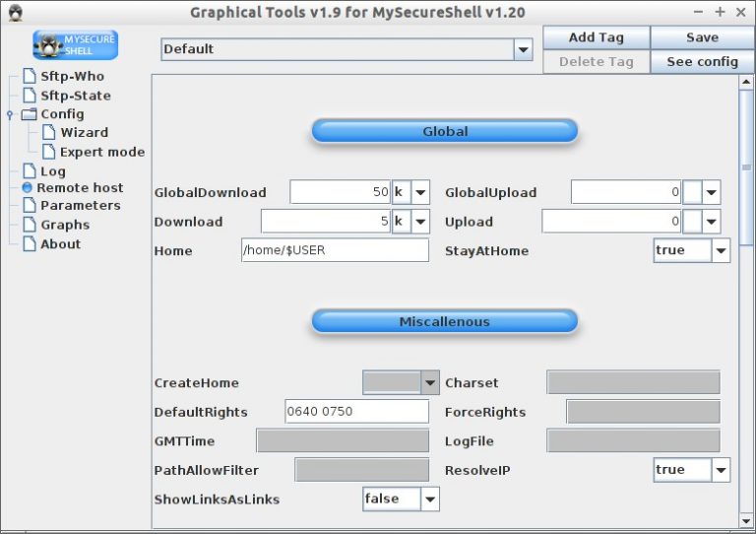Select Sftp-State in the tree
The height and width of the screenshot is (534, 756).
tap(76, 96)
